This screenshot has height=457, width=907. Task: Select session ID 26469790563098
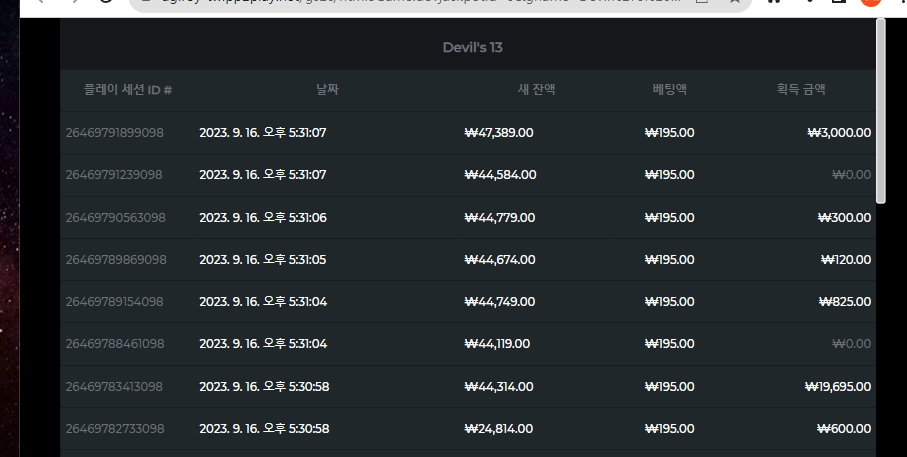tap(115, 218)
